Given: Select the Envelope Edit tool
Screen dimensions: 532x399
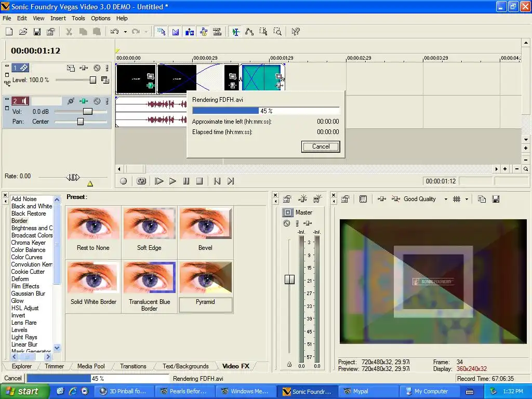Looking at the screenshot, I should [x=249, y=32].
